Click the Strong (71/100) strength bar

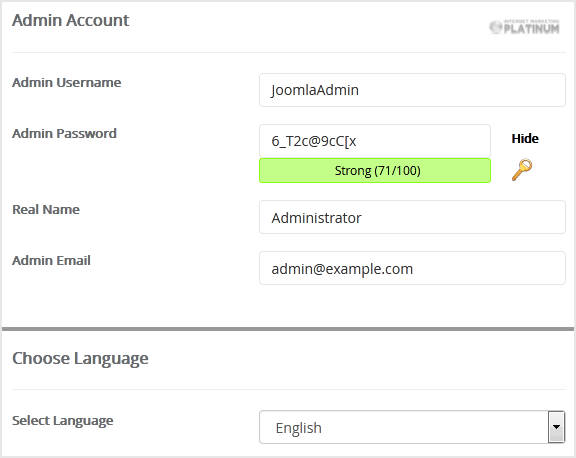click(x=375, y=170)
